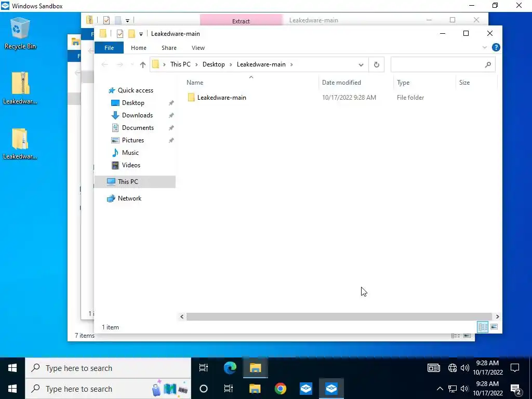The image size is (532, 399).
Task: Click Task View on the sandbox taskbar
Action: click(x=203, y=368)
